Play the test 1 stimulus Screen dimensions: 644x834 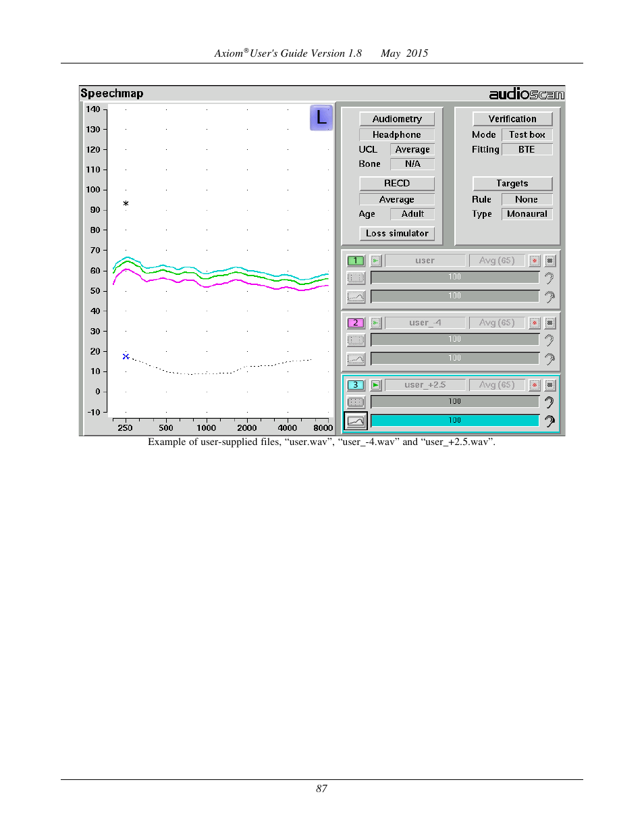[376, 261]
